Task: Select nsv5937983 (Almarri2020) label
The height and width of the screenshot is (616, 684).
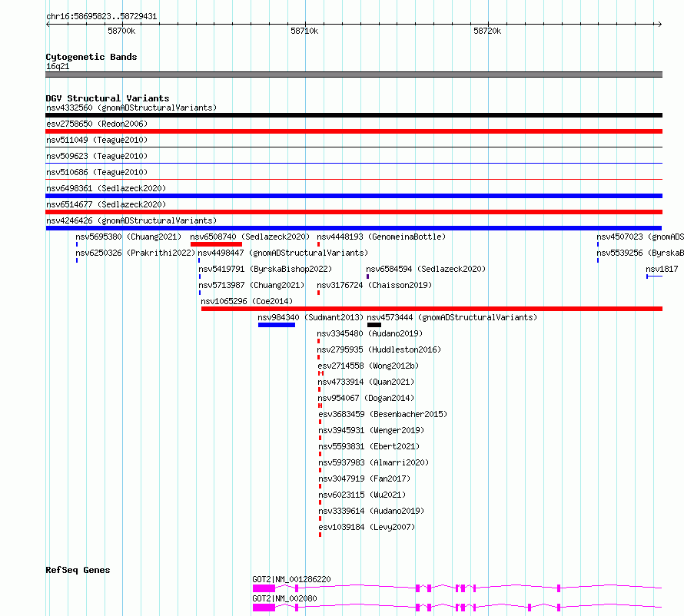Action: tap(374, 462)
